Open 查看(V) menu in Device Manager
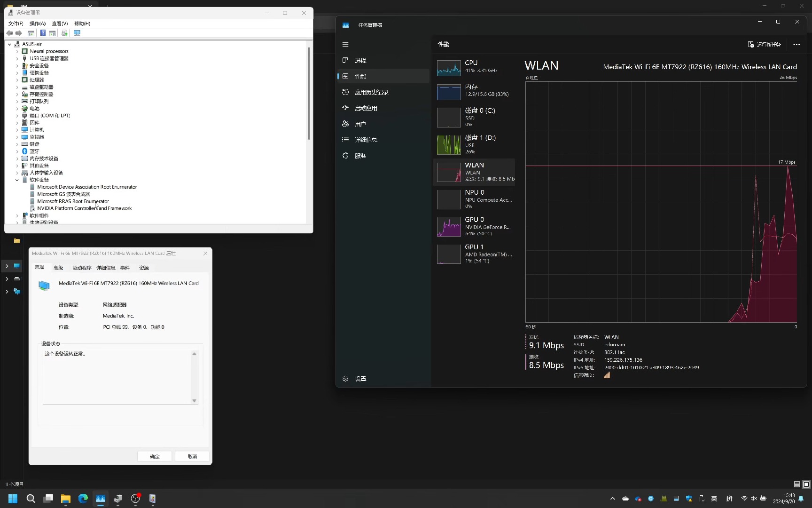Image resolution: width=812 pixels, height=508 pixels. 60,24
